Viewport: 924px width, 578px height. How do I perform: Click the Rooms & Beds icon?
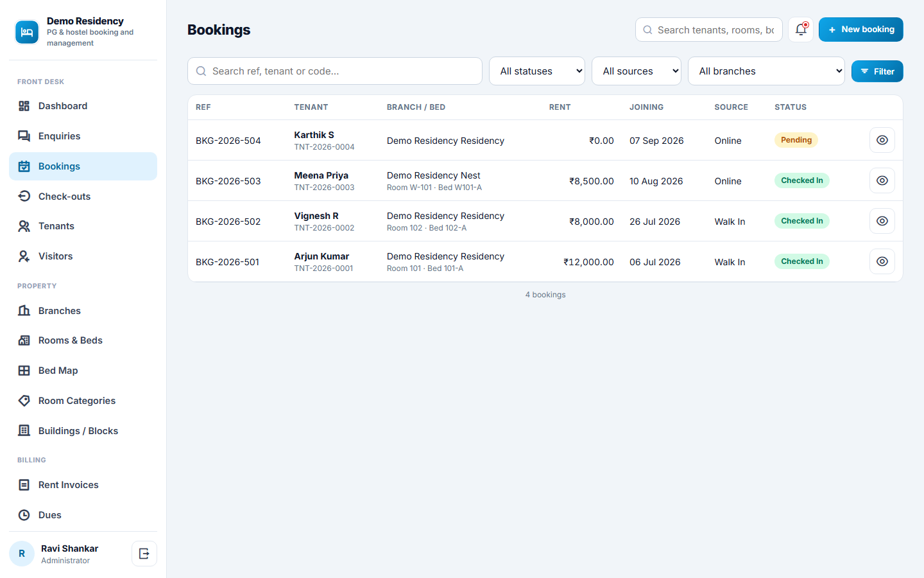[x=24, y=340]
